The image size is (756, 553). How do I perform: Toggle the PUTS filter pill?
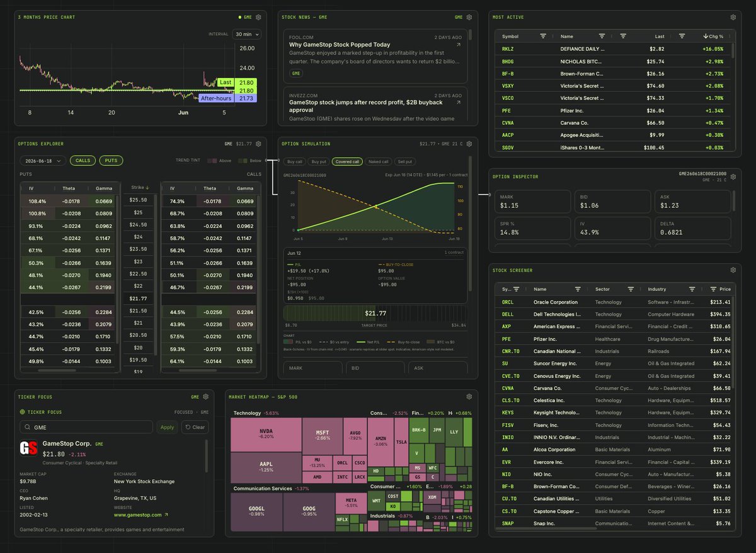(x=111, y=161)
